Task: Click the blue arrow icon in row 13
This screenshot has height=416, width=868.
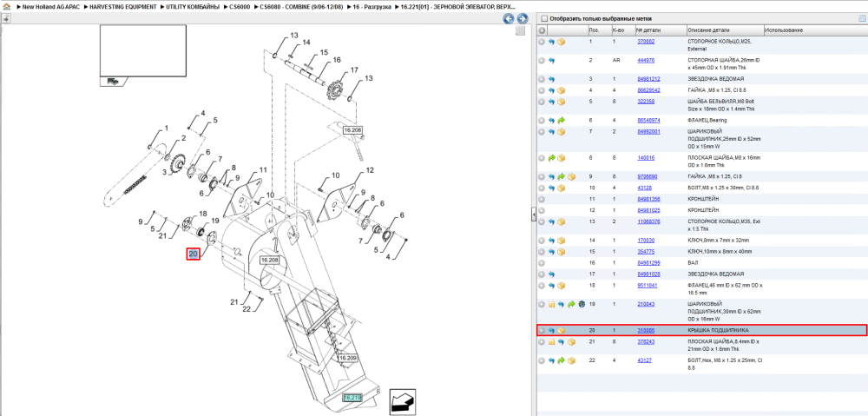Action: [551, 221]
